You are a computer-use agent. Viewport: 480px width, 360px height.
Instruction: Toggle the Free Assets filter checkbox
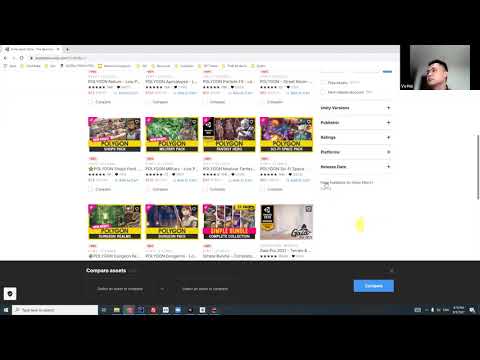click(x=323, y=83)
